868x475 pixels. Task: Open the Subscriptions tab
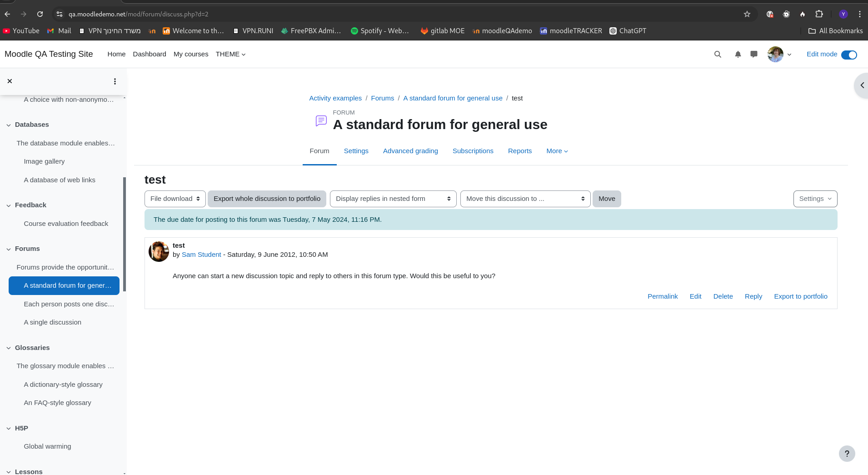coord(473,151)
